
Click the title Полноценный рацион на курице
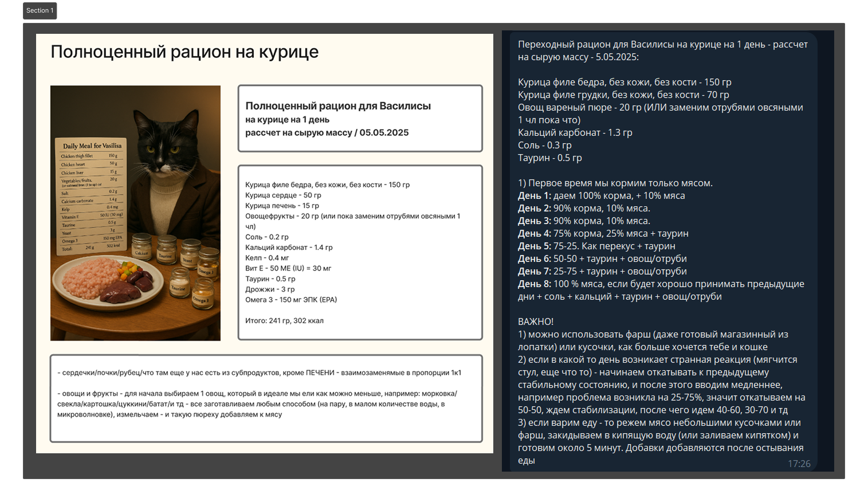point(184,52)
